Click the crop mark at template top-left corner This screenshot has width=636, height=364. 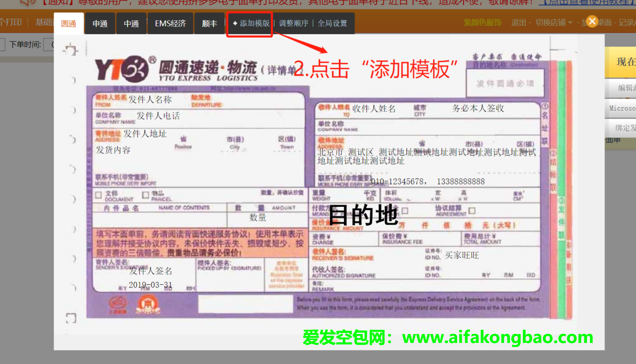click(x=72, y=50)
